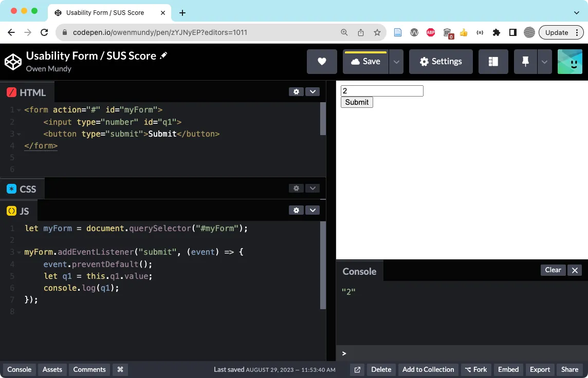Clear the console output
Viewport: 588px width, 378px height.
click(553, 270)
